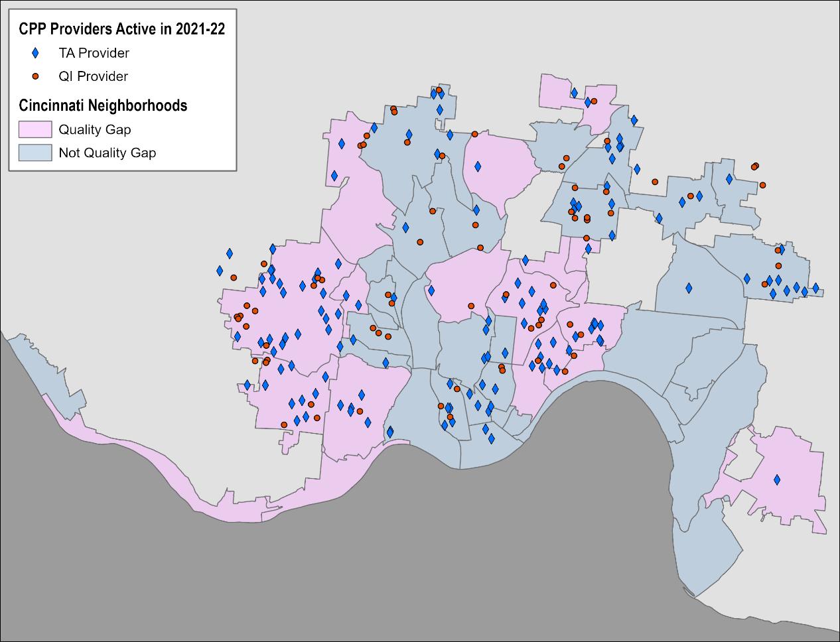The width and height of the screenshot is (840, 642).
Task: Click the pink Quality Gap legend swatch
Action: [35, 129]
